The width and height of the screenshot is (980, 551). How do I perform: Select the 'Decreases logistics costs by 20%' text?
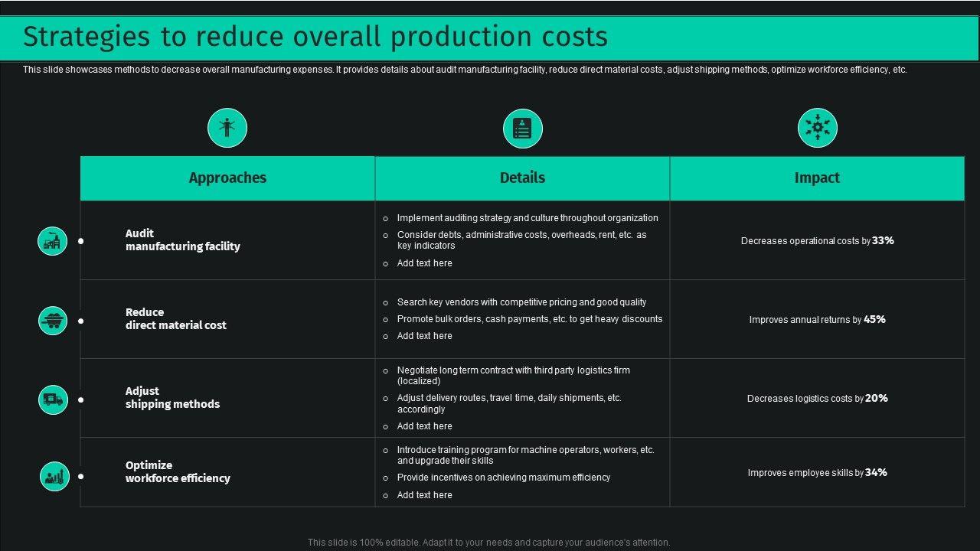coord(817,398)
